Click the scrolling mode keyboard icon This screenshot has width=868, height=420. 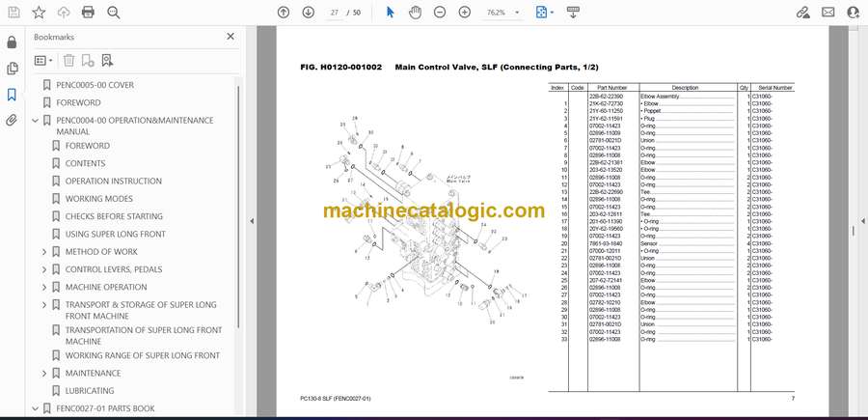(x=573, y=13)
